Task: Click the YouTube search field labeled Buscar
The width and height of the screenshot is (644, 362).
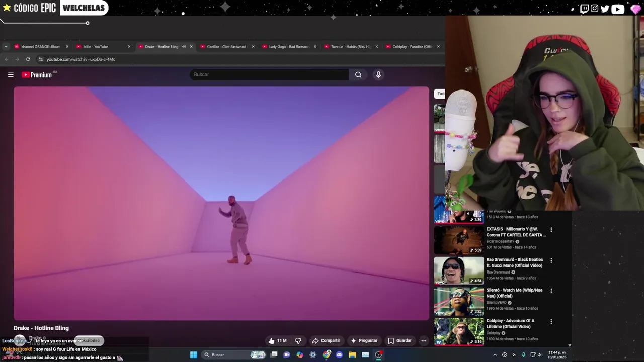Action: coord(269,75)
